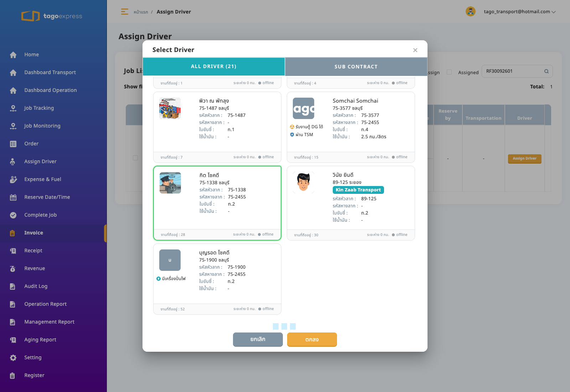The height and width of the screenshot is (392, 570).
Task: Open Management Report menu item
Action: (49, 322)
